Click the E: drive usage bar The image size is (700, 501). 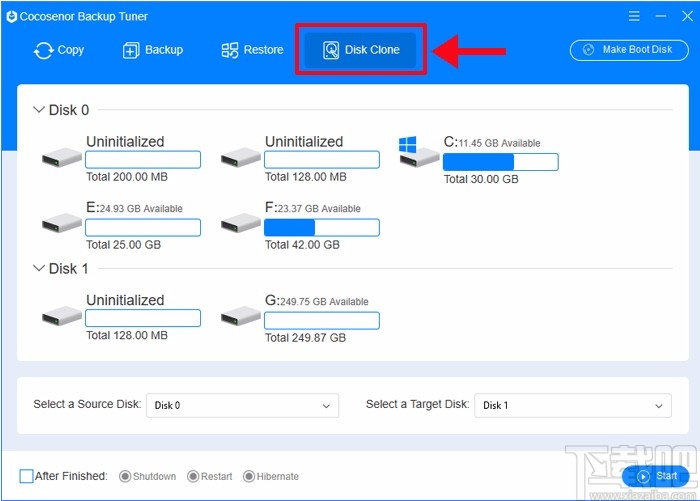coord(143,227)
